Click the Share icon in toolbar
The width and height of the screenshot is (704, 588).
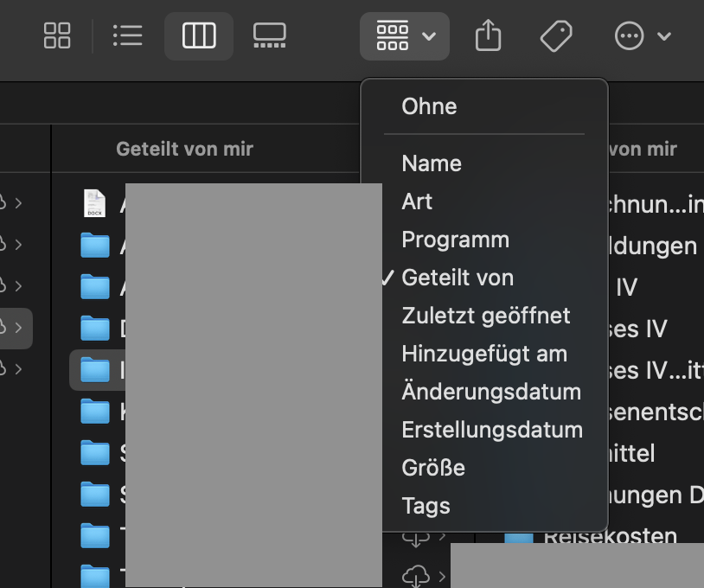click(x=489, y=35)
